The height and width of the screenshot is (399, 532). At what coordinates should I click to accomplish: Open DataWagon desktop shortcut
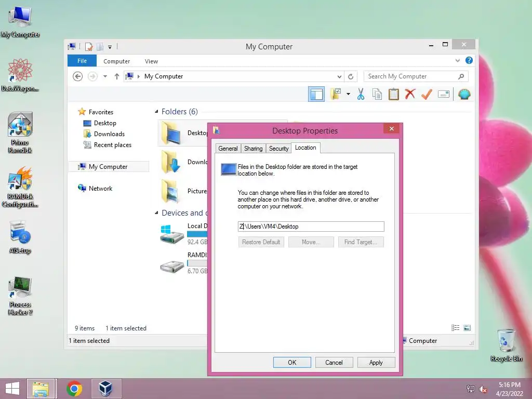point(20,75)
